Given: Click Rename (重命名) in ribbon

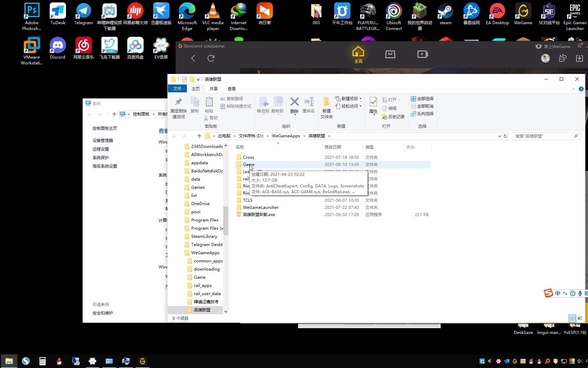Looking at the screenshot, I should pos(309,105).
